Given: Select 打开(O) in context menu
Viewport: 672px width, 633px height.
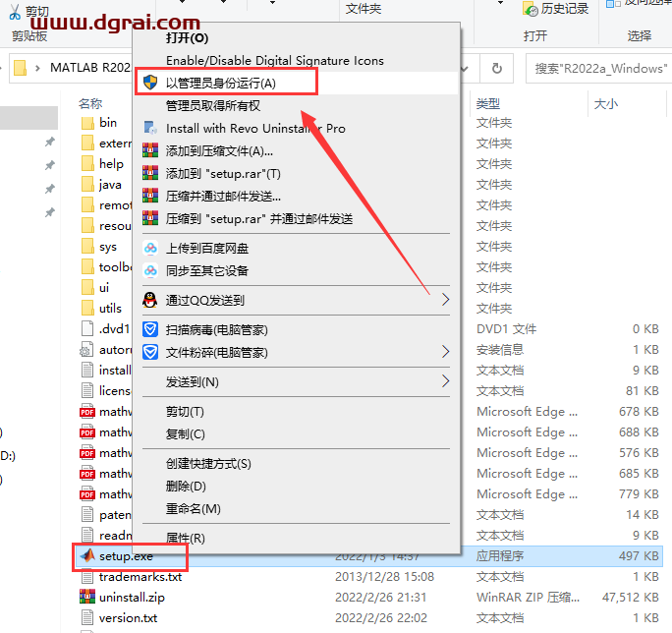Looking at the screenshot, I should tap(187, 37).
